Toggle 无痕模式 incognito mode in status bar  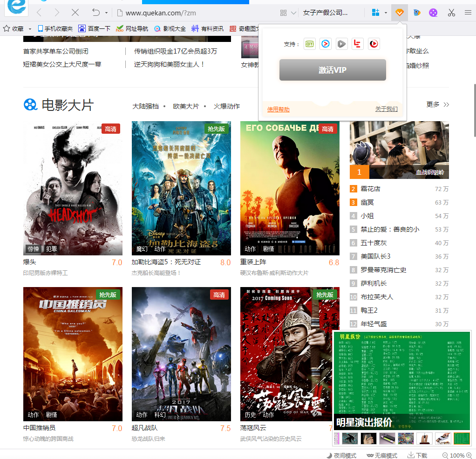(382, 455)
